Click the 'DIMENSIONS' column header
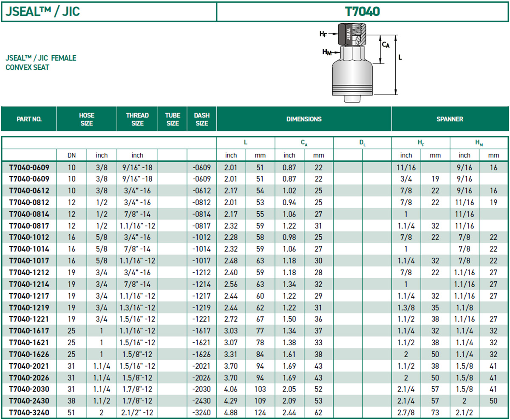 [304, 119]
